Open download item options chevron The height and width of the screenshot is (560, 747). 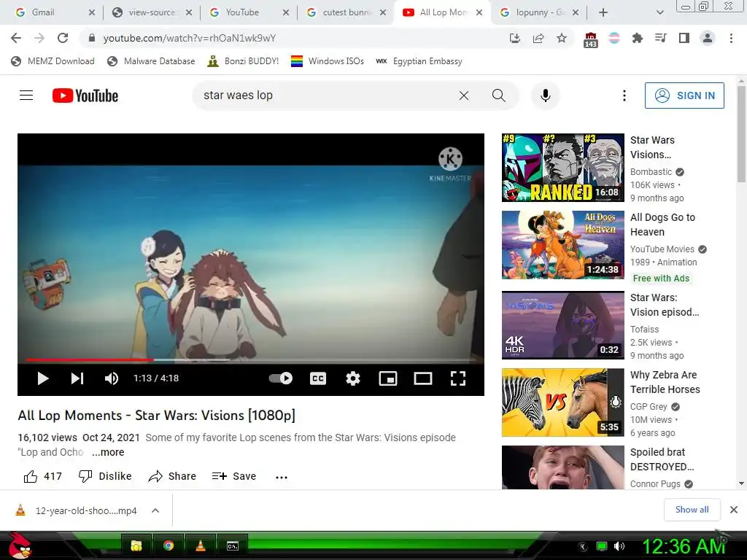(155, 510)
